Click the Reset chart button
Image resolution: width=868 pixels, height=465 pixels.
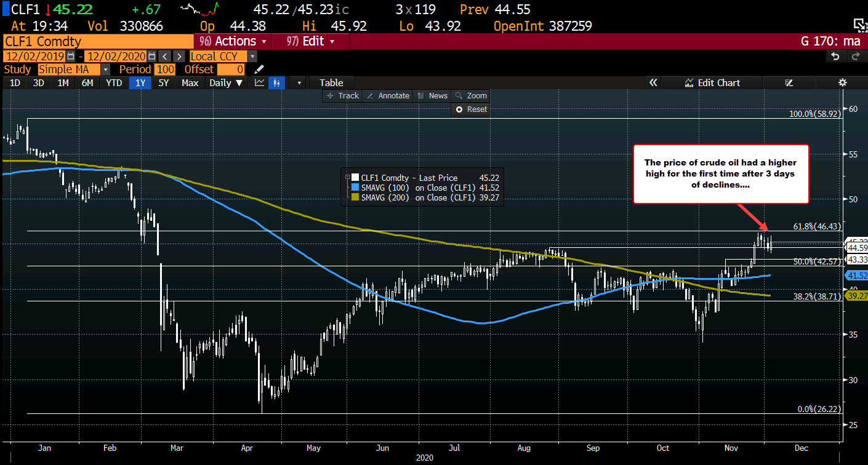click(x=471, y=109)
